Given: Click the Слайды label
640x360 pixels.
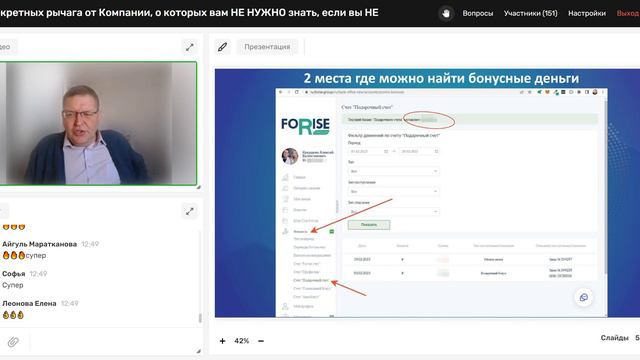Looking at the screenshot, I should pos(614,338).
